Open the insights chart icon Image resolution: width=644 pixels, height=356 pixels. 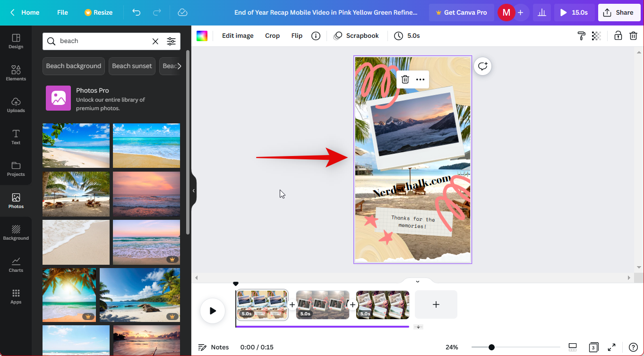coord(542,12)
